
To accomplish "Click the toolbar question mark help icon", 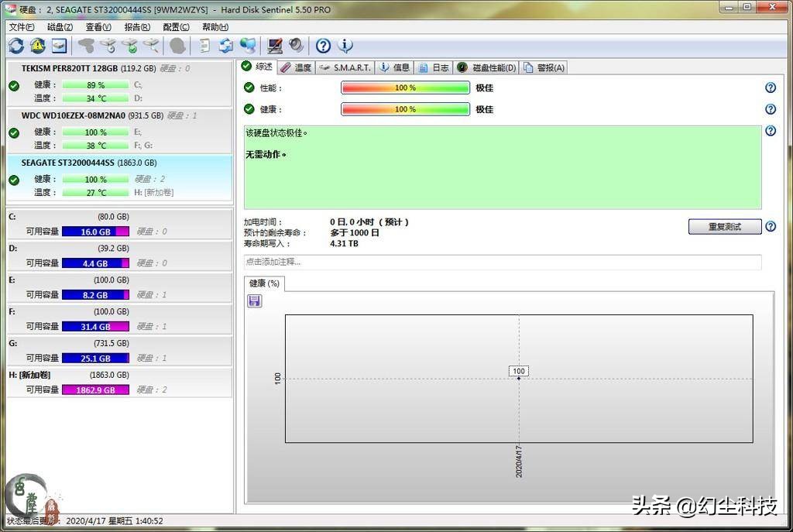I will [x=323, y=46].
